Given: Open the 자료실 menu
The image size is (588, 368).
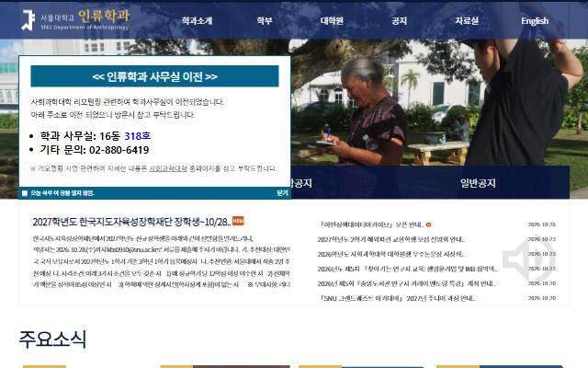Looking at the screenshot, I should pos(467,21).
